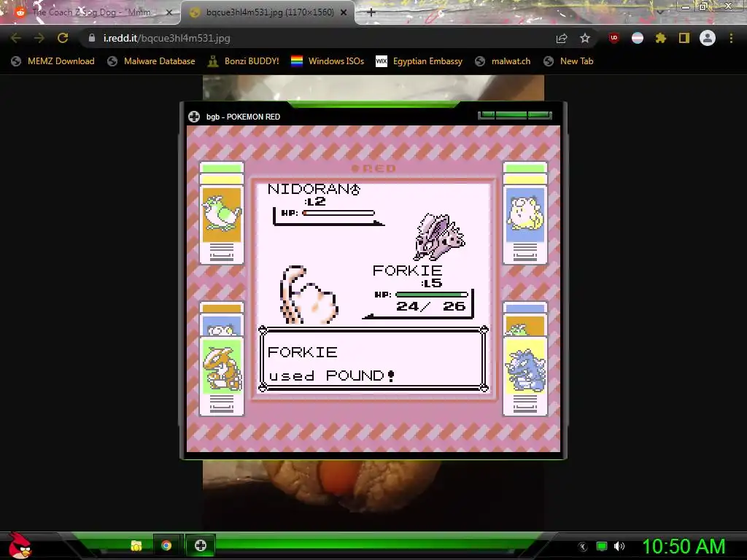The height and width of the screenshot is (560, 747).
Task: Open the striped round extension icon
Action: (638, 38)
